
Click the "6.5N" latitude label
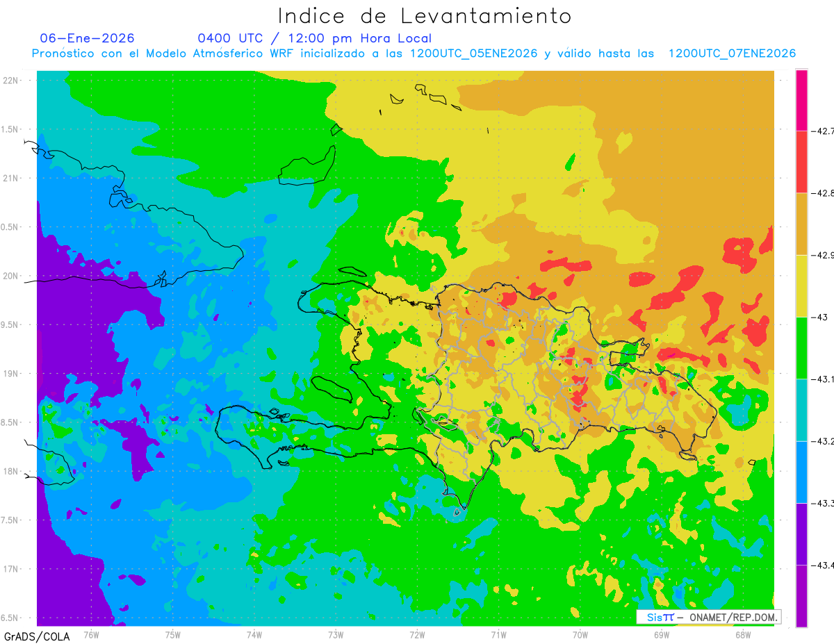(x=9, y=618)
